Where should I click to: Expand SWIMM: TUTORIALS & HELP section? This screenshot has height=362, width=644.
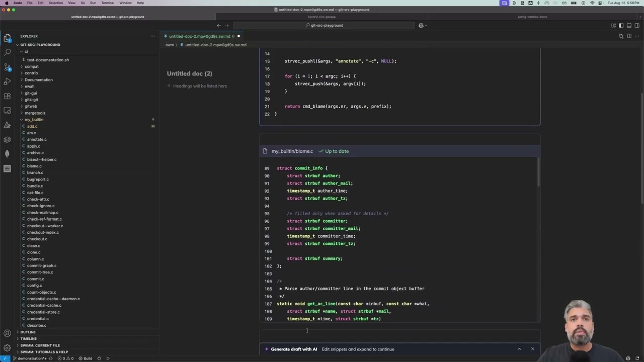click(x=44, y=352)
